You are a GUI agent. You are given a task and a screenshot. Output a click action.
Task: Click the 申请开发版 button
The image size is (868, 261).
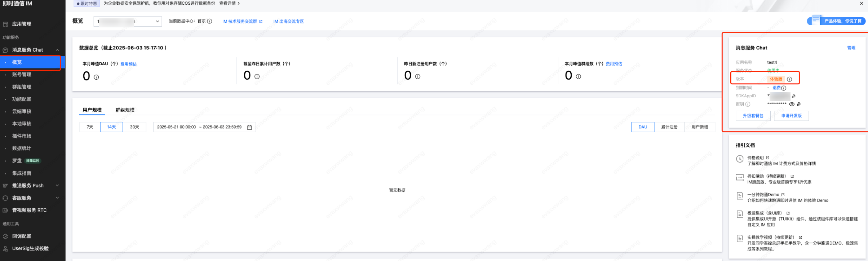click(792, 116)
